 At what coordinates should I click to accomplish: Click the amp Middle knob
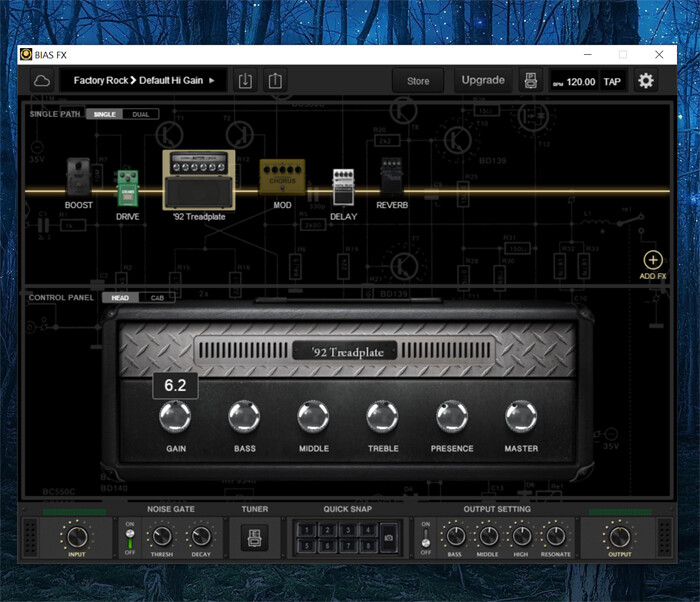[313, 416]
